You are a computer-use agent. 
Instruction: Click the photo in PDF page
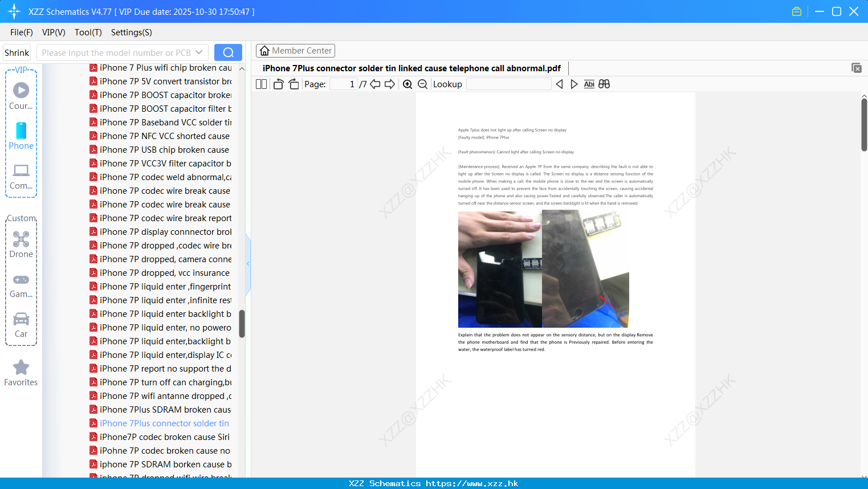click(x=543, y=269)
